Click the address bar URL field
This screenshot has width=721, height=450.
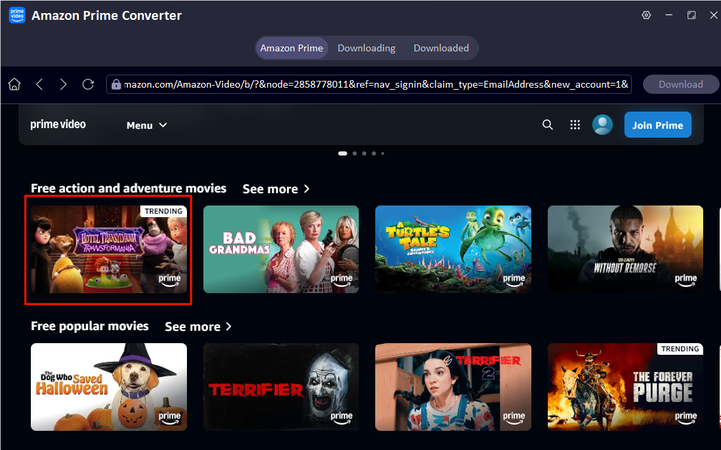pyautogui.click(x=369, y=84)
